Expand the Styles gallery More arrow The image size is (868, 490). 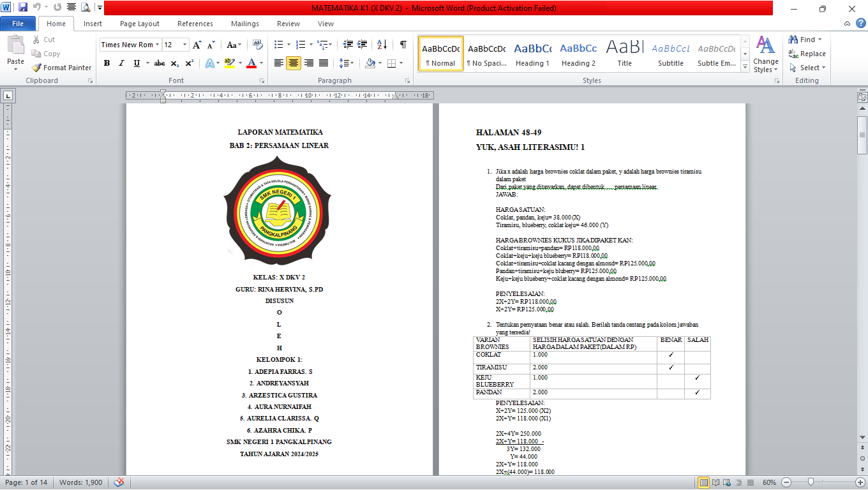[x=745, y=67]
